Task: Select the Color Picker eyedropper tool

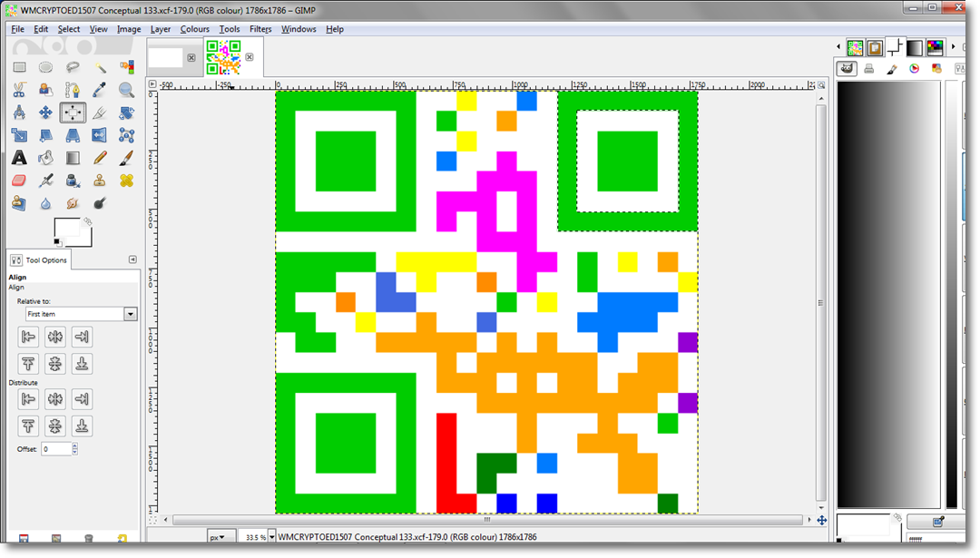Action: coord(100,90)
